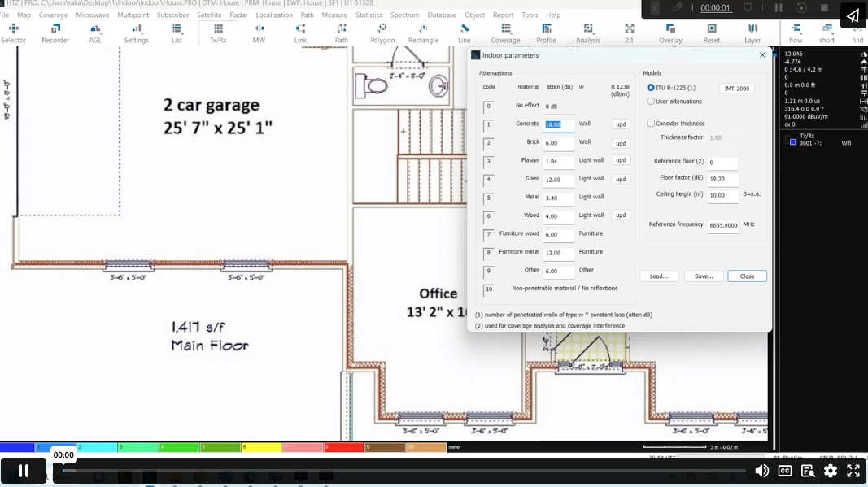
Task: Open the Settings toolbar icon
Action: click(136, 33)
